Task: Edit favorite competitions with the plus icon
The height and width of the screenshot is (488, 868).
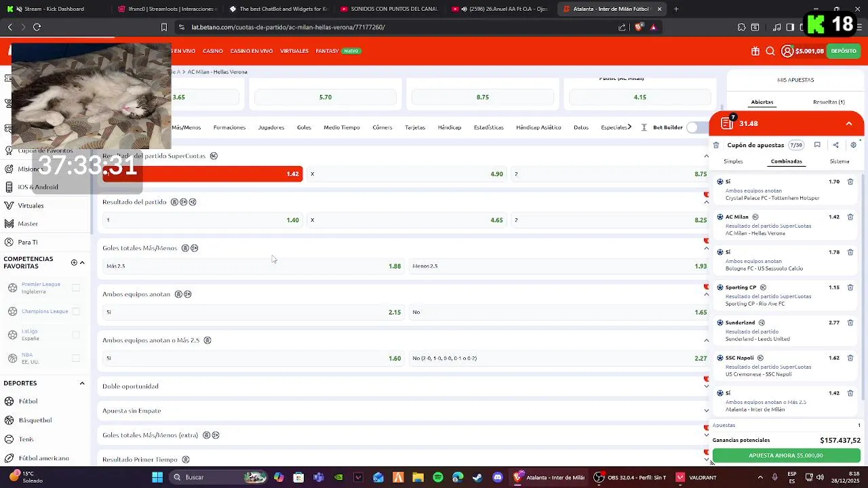Action: point(74,262)
